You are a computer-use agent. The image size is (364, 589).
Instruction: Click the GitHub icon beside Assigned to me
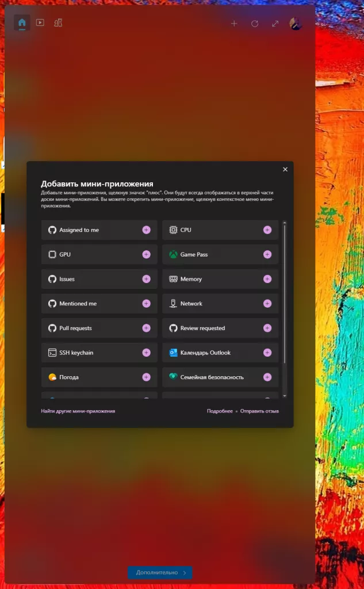[x=52, y=230]
